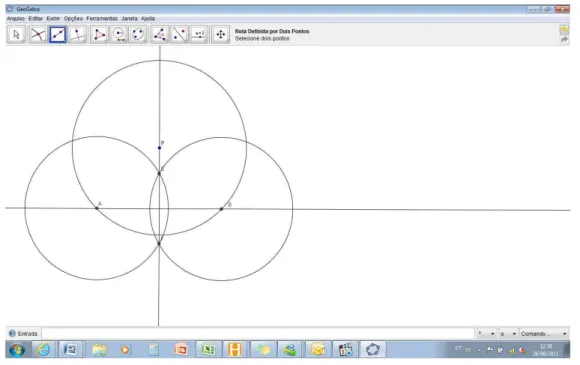
Task: Select the intersect two objects tool
Action: point(38,34)
